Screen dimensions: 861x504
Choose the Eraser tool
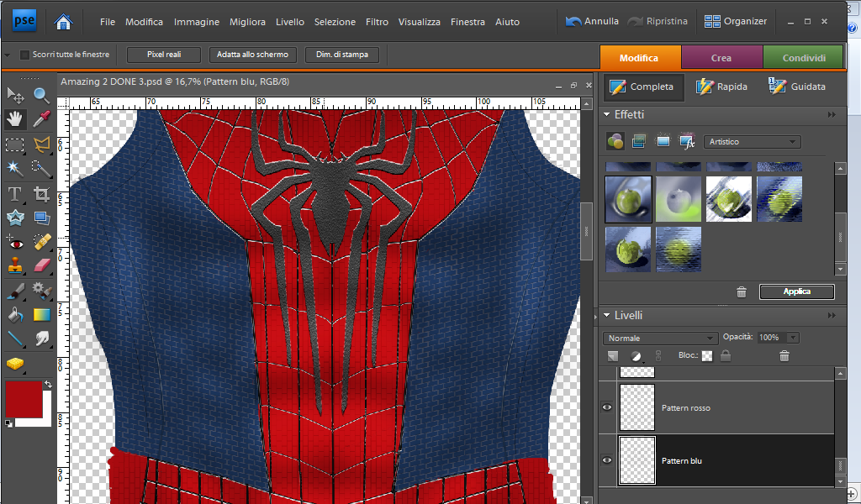(42, 265)
